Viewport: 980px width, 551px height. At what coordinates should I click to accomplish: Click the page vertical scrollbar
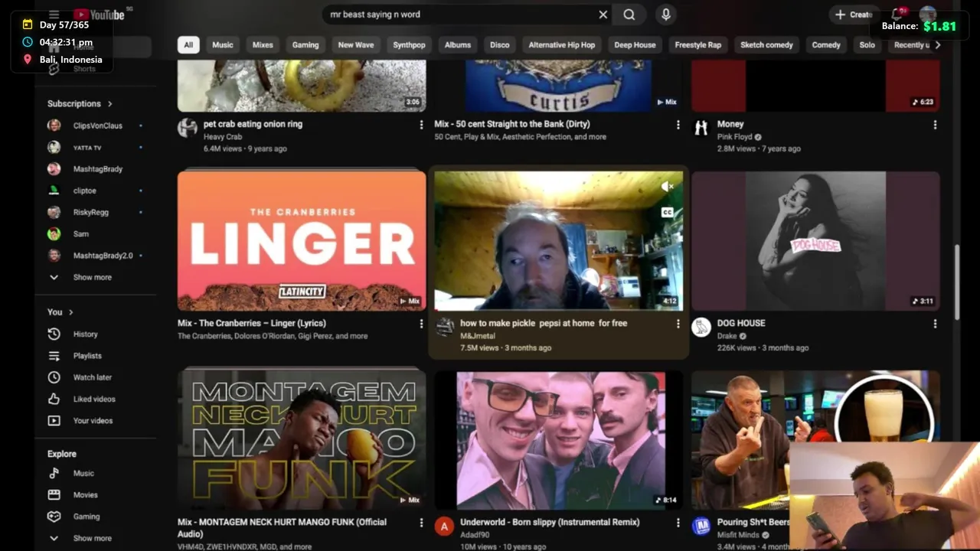[956, 282]
